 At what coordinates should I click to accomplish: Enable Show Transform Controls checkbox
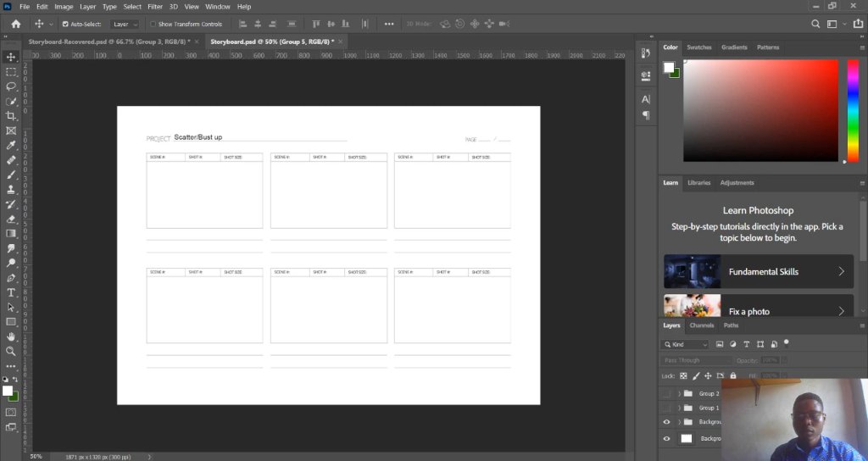tap(153, 24)
